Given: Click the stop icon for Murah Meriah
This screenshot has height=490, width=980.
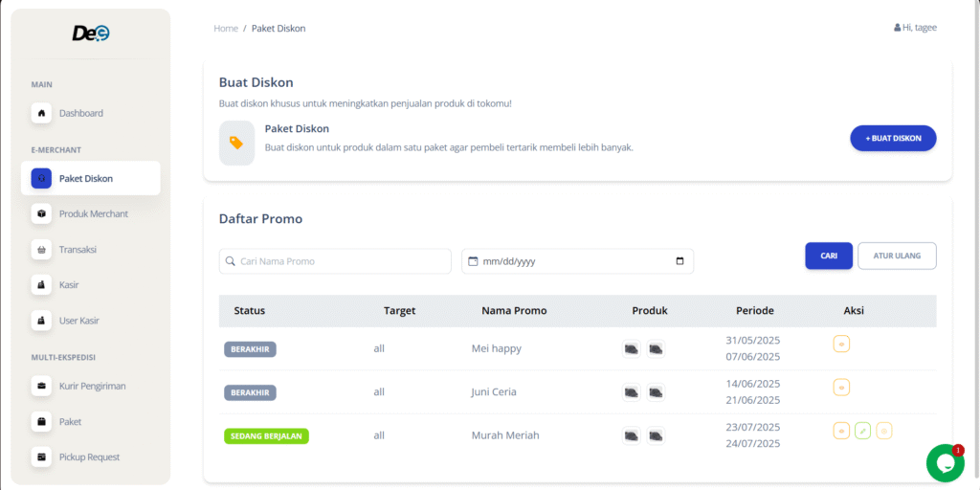Looking at the screenshot, I should pyautogui.click(x=884, y=432).
